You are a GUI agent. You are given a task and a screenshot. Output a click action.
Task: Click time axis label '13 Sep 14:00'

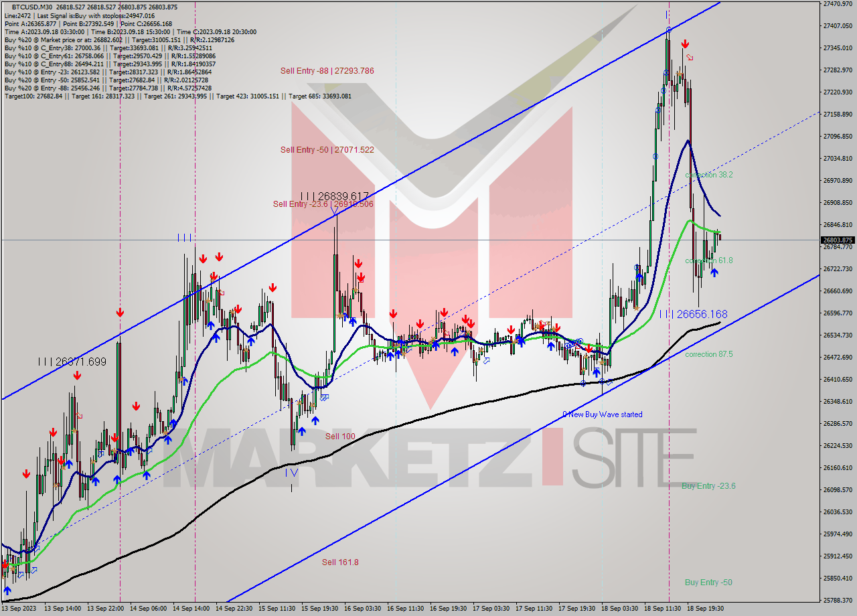point(63,609)
